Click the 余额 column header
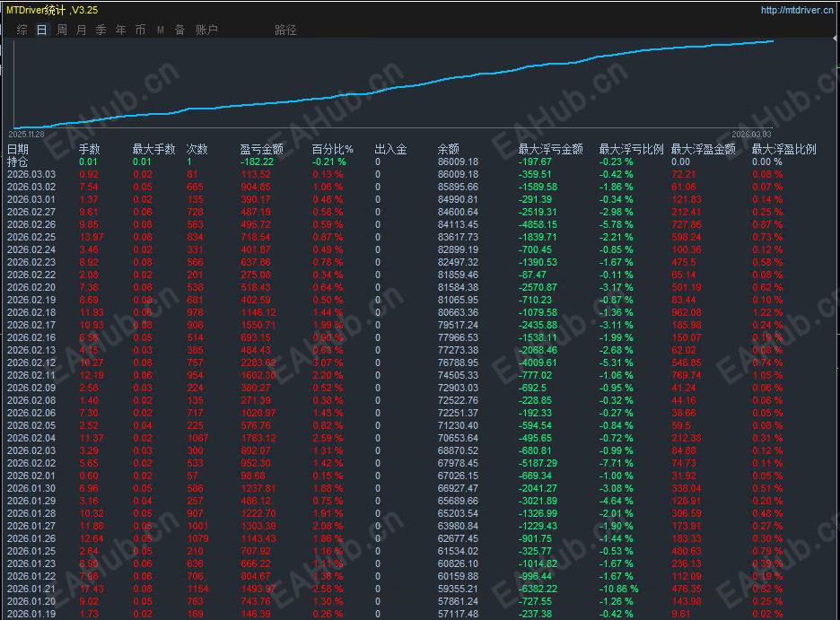 449,149
